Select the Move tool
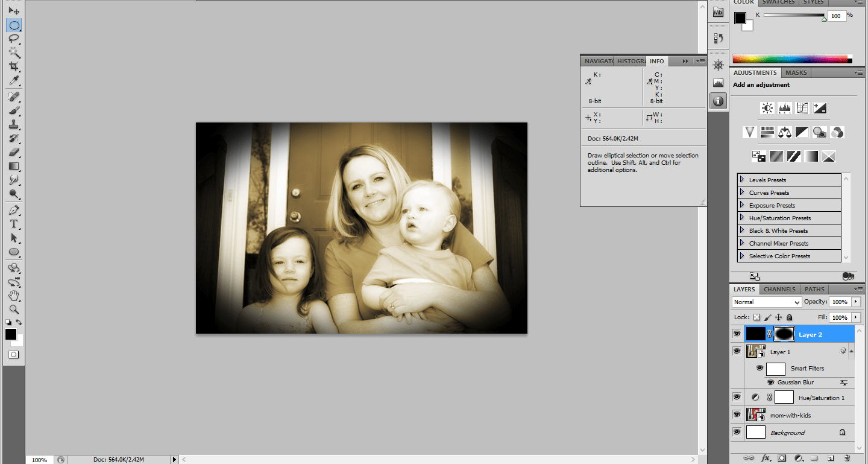The image size is (868, 464). tap(14, 11)
